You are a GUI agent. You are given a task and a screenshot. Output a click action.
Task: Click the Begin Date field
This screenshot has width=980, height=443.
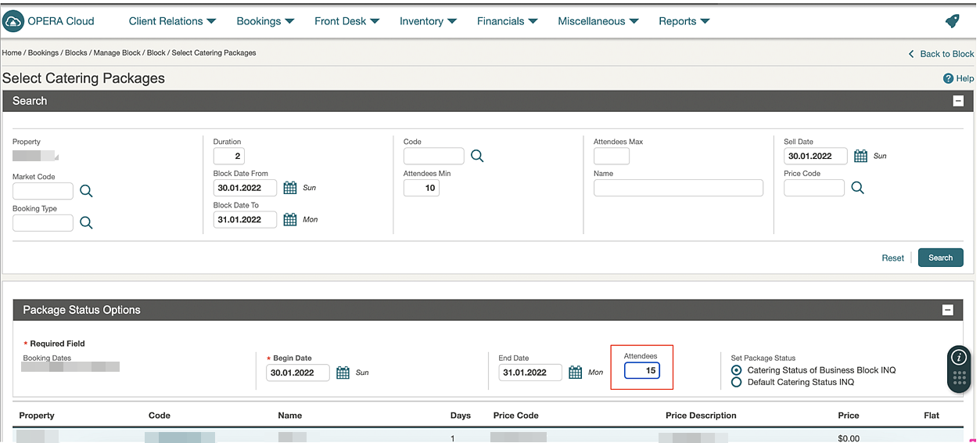point(297,373)
